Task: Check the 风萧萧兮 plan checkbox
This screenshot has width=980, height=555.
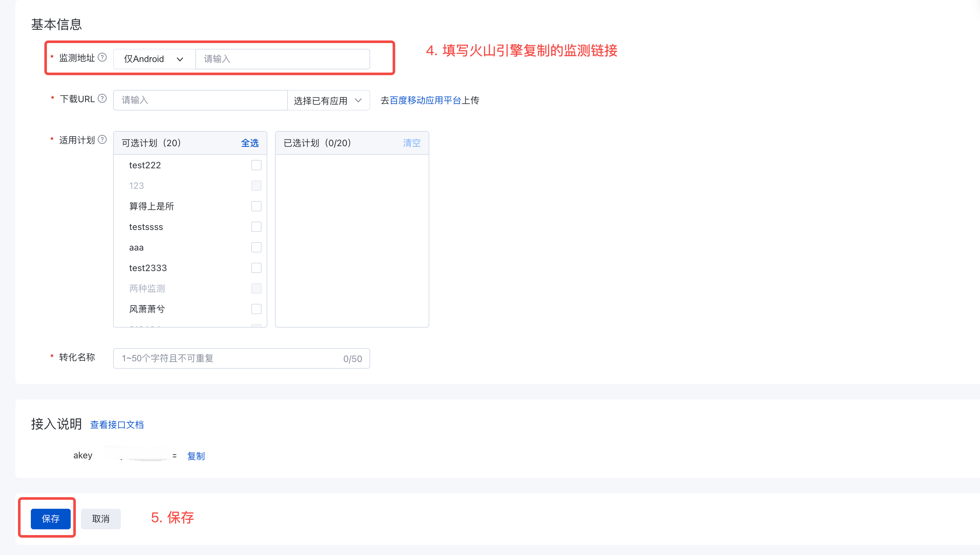Action: 256,309
